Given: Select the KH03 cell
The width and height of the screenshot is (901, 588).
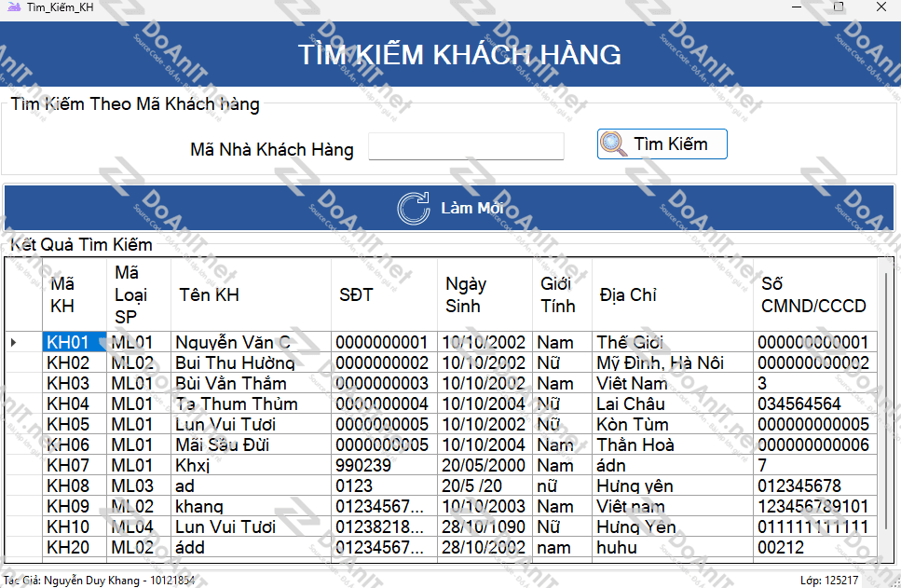Looking at the screenshot, I should [x=75, y=383].
